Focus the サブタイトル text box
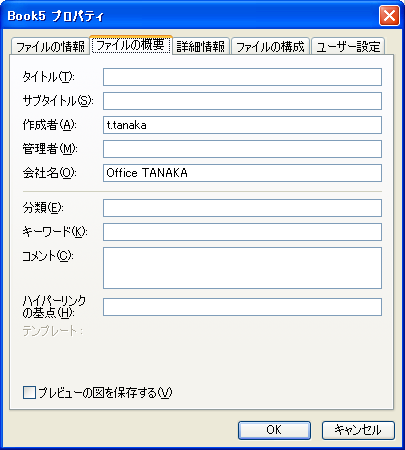The height and width of the screenshot is (450, 405). [x=242, y=101]
